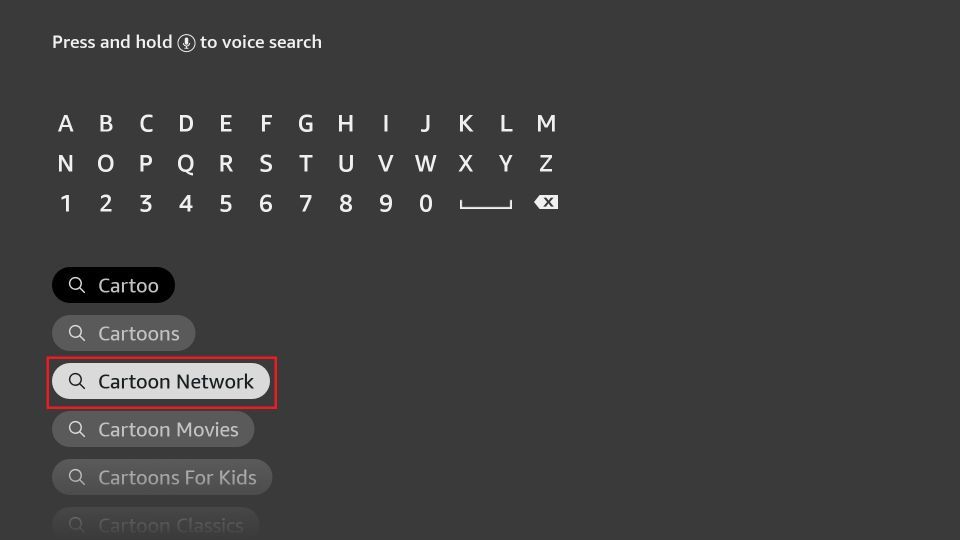Viewport: 960px width, 540px height.
Task: Select the Cartoons suggestion
Action: 124,333
